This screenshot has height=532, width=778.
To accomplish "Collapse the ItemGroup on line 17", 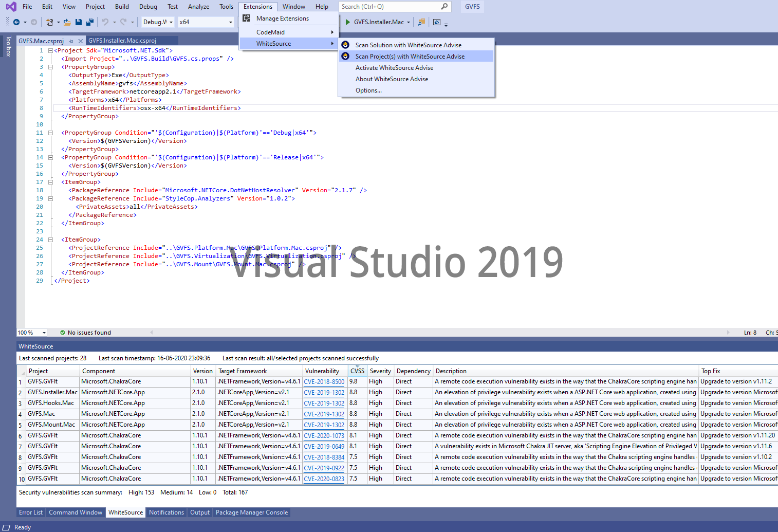I will 50,182.
